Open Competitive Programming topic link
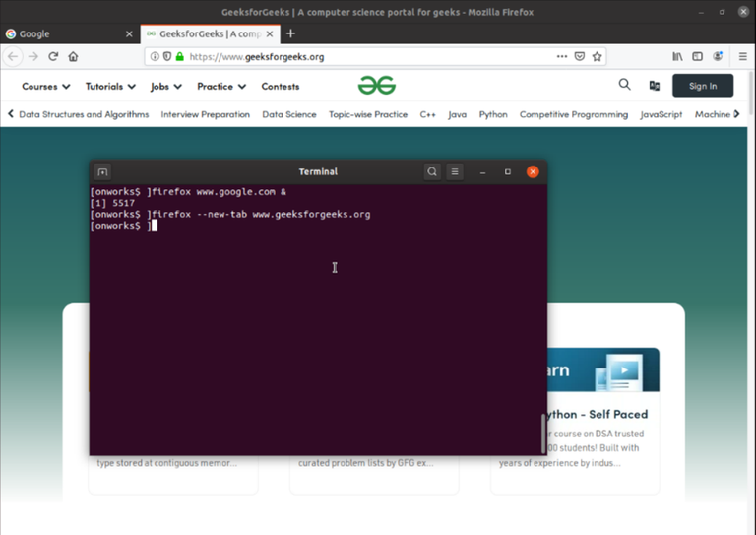Image resolution: width=756 pixels, height=535 pixels. pos(574,114)
